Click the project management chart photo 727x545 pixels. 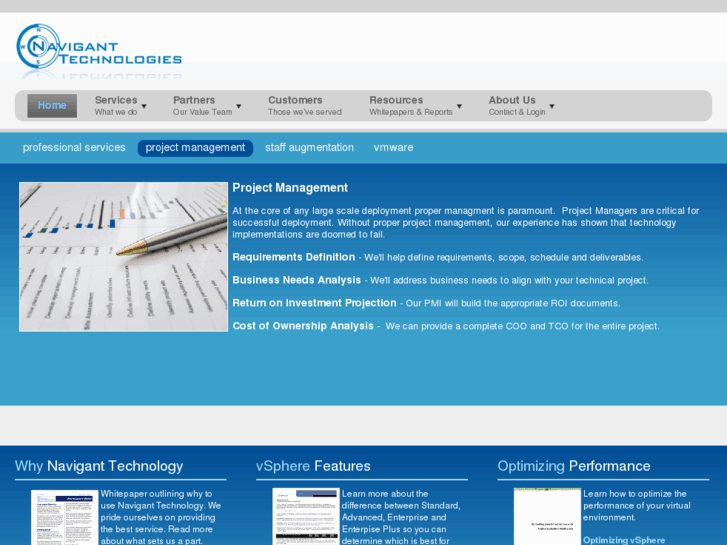123,257
